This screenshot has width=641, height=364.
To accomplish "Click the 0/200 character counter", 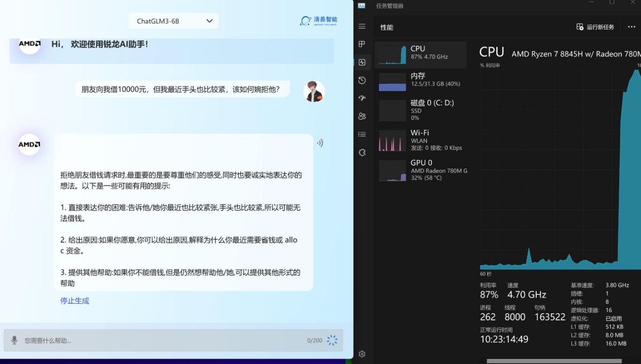I will 314,341.
